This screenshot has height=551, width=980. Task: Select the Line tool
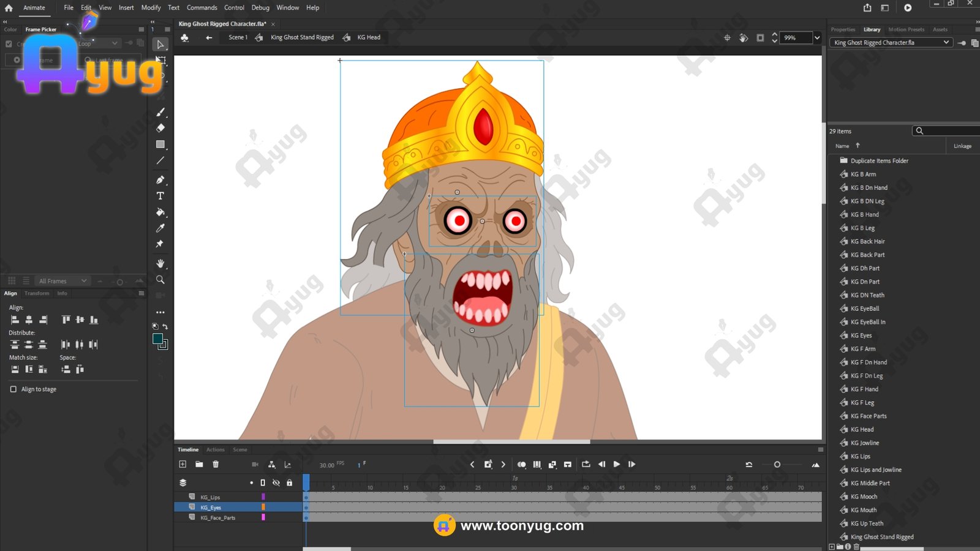pos(160,160)
